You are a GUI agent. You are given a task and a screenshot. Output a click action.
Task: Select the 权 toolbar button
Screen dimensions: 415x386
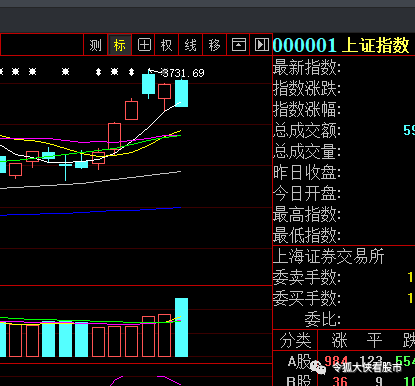(167, 45)
